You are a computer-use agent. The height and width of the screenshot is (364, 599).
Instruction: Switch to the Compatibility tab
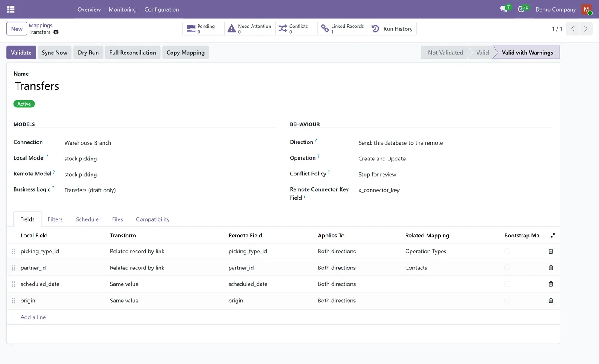point(153,219)
